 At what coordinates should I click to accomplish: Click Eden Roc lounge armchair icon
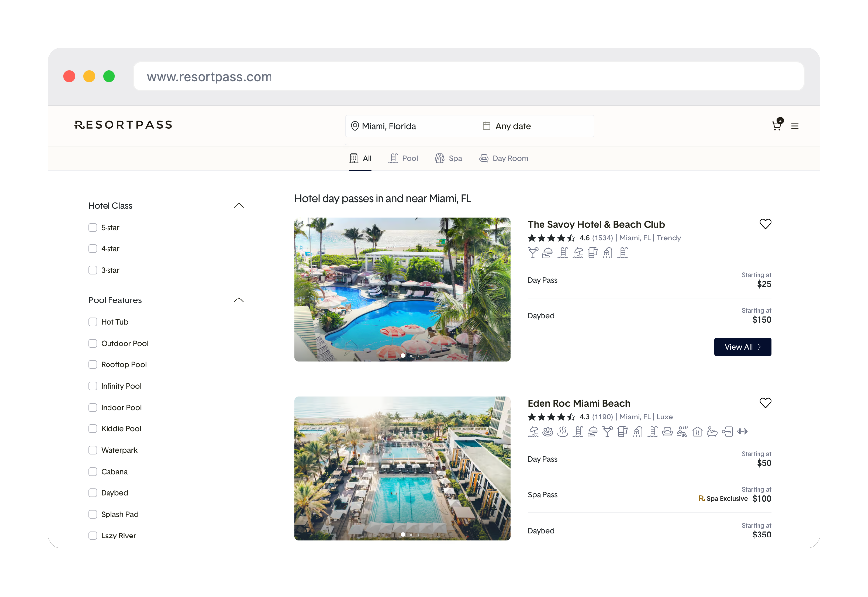click(668, 432)
